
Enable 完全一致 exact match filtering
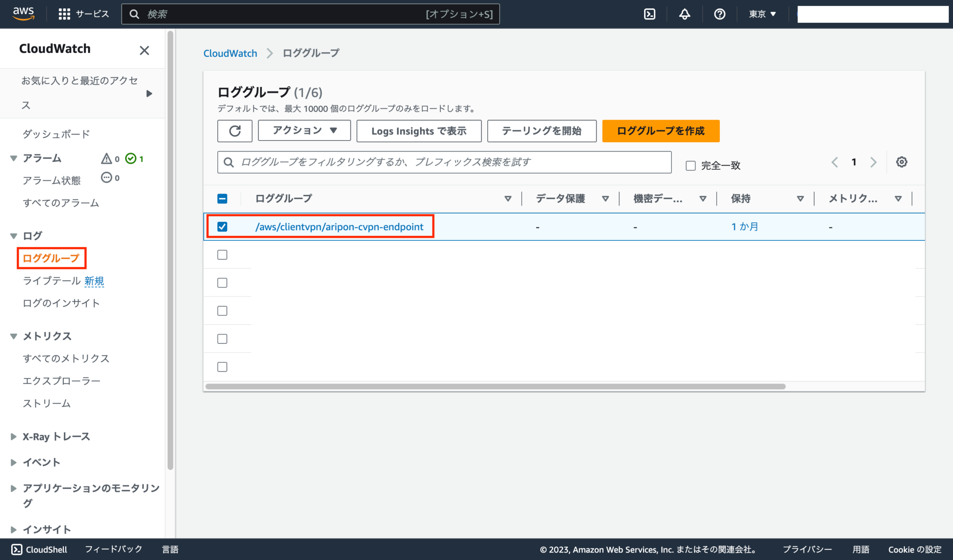pos(691,165)
